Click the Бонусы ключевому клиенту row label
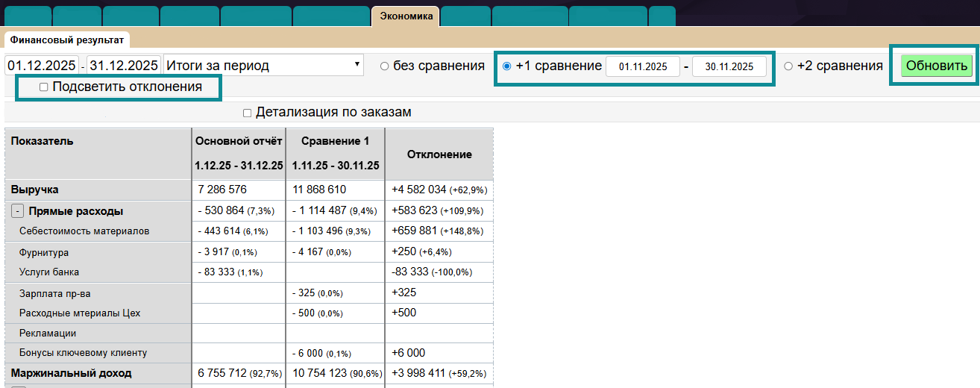This screenshot has height=388, width=980. click(x=83, y=352)
